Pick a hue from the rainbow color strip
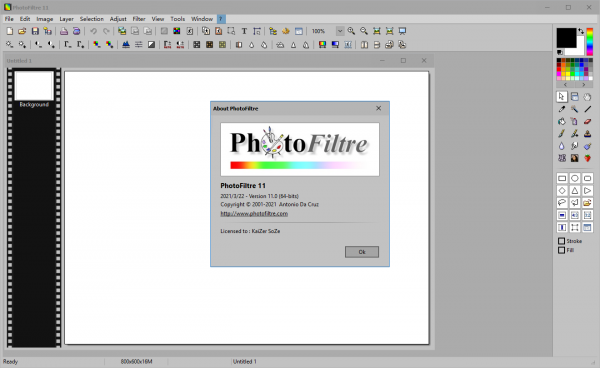Image resolution: width=600 pixels, height=368 pixels. [590, 41]
